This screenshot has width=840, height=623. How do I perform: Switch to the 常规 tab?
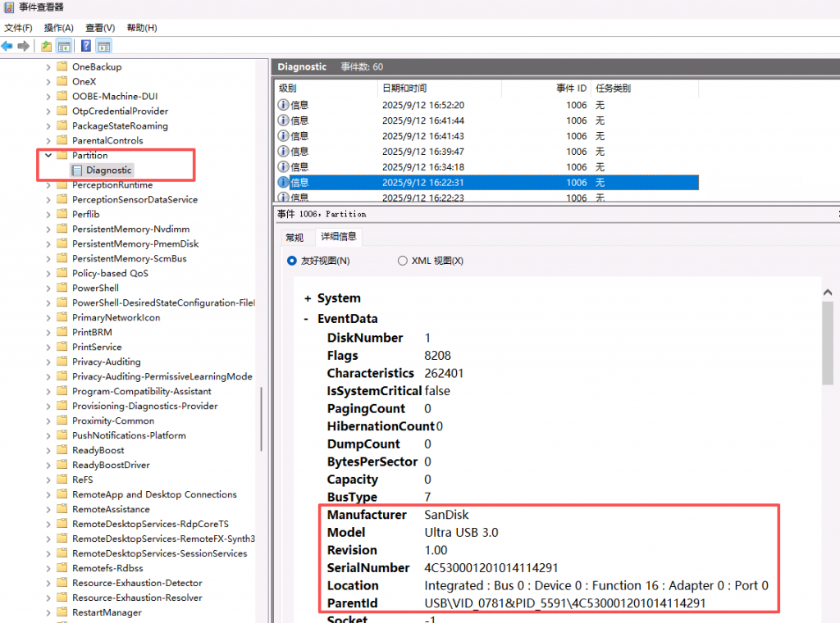[x=294, y=238]
